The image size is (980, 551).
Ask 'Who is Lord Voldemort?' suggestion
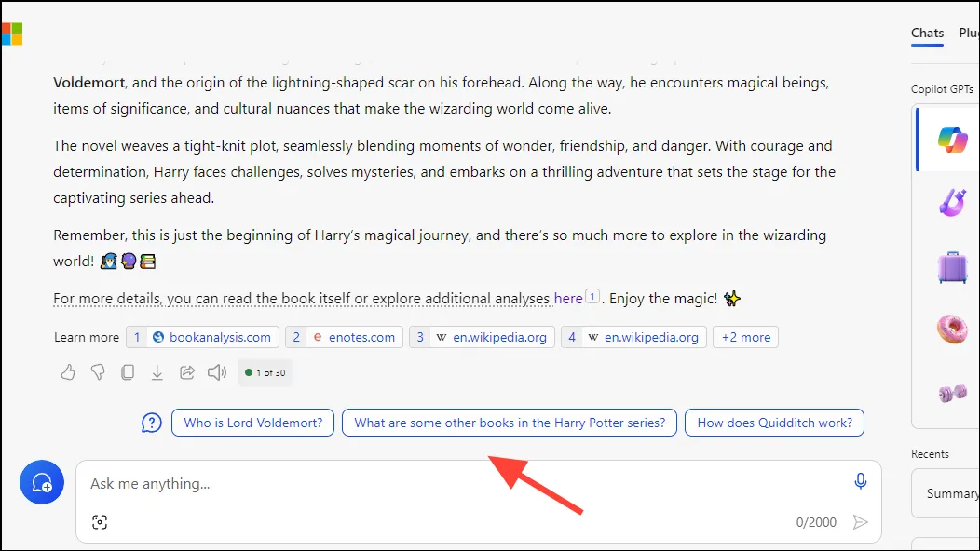click(253, 423)
